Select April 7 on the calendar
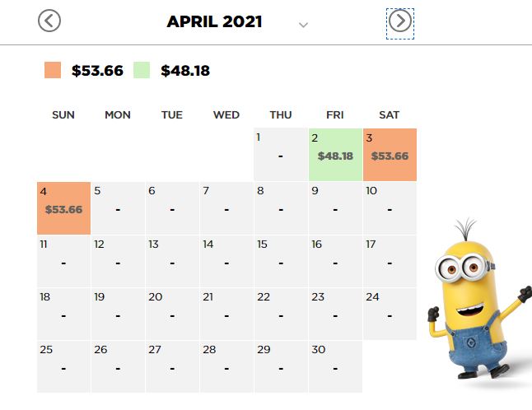 click(x=226, y=208)
